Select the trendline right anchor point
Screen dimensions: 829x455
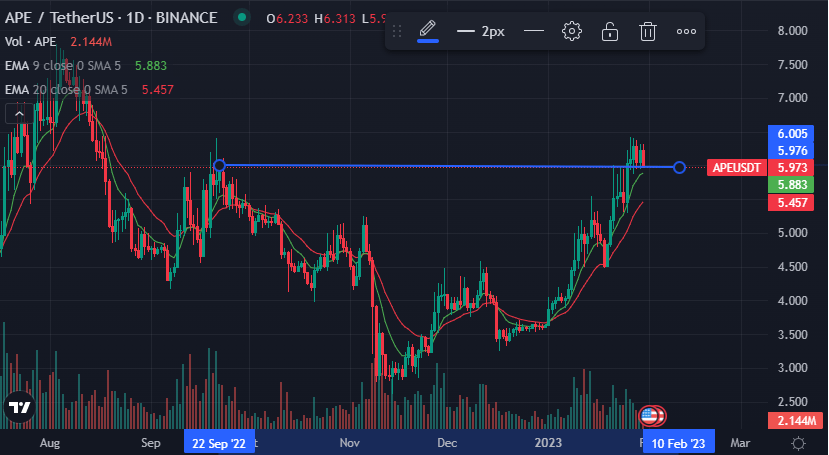click(679, 168)
